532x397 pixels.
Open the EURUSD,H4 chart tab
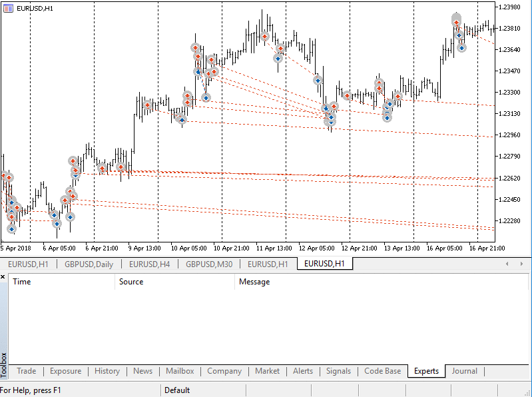click(149, 264)
